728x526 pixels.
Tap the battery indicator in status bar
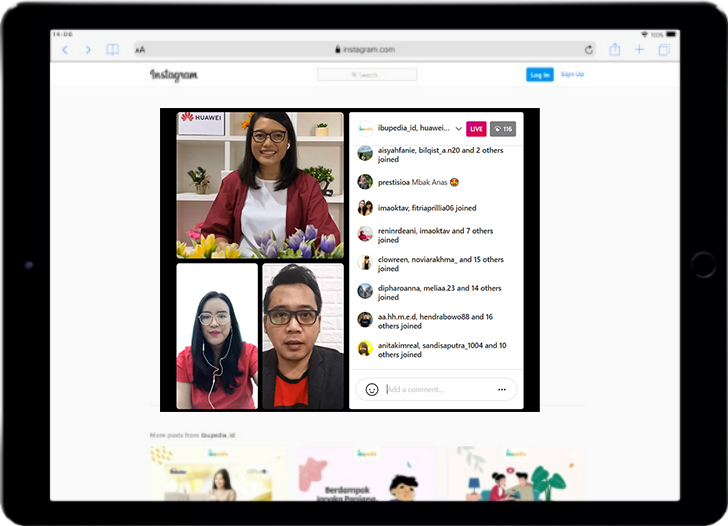click(x=671, y=34)
